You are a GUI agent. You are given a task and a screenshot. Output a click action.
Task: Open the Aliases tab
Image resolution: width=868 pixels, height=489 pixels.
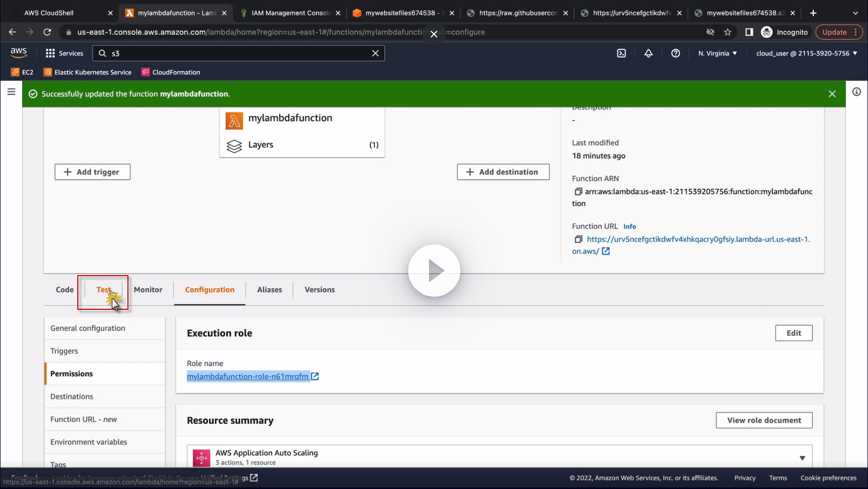point(269,290)
